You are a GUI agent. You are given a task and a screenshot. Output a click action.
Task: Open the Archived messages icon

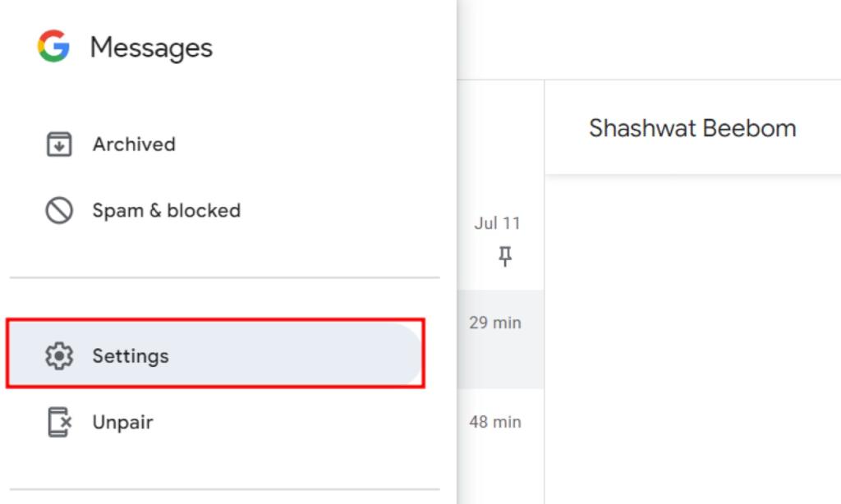point(57,144)
